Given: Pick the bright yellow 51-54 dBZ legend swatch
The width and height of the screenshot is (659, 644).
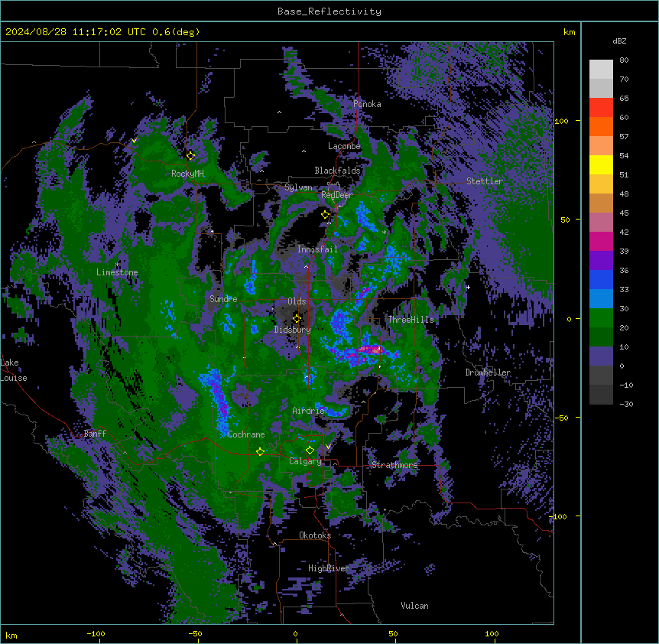Looking at the screenshot, I should click(x=601, y=164).
